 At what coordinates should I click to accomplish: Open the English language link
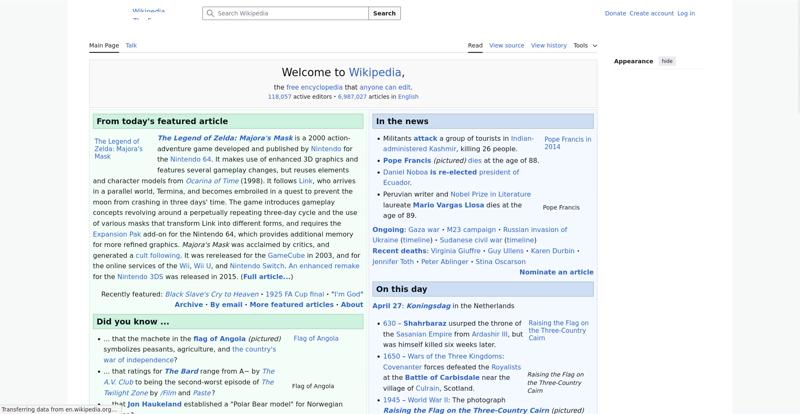point(408,96)
